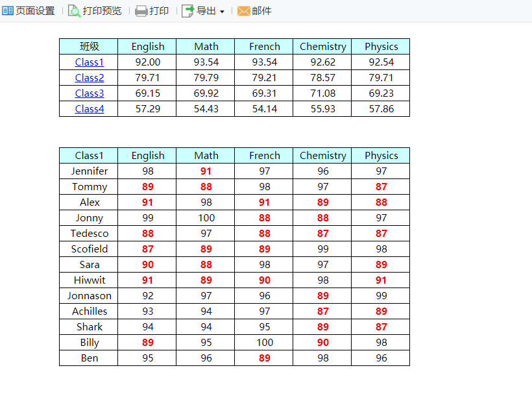
Task: Select the Jennifer row name cell
Action: click(88, 171)
